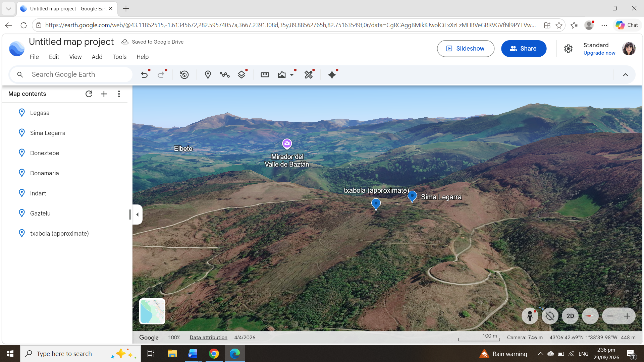Open a new browser tab
Viewport: 644px width, 362px height.
pyautogui.click(x=126, y=9)
